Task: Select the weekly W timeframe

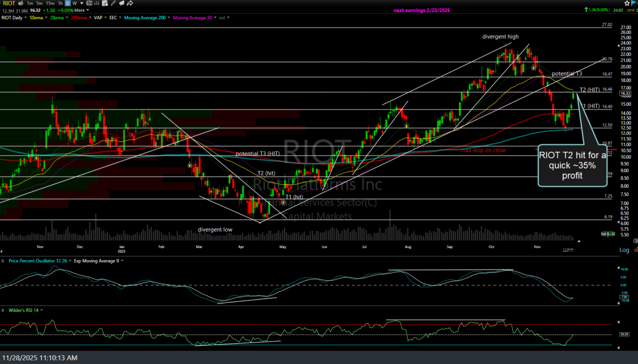Action: click(75, 3)
